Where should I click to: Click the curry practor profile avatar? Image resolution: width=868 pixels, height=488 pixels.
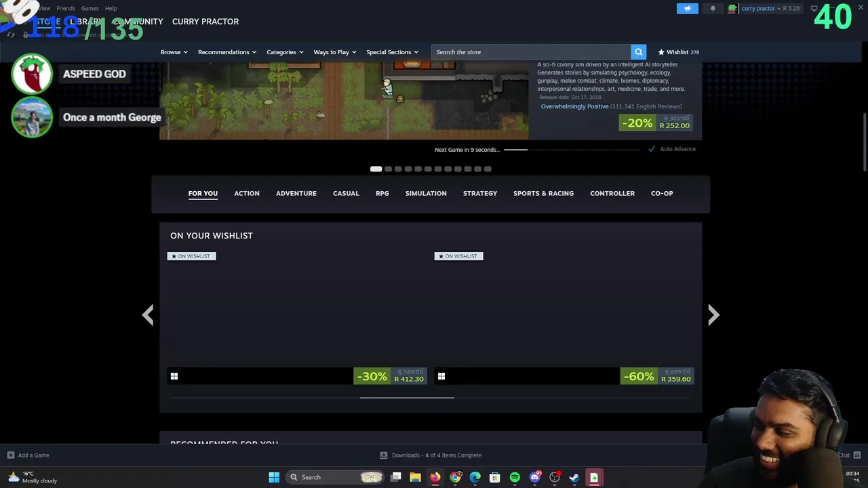[x=732, y=8]
